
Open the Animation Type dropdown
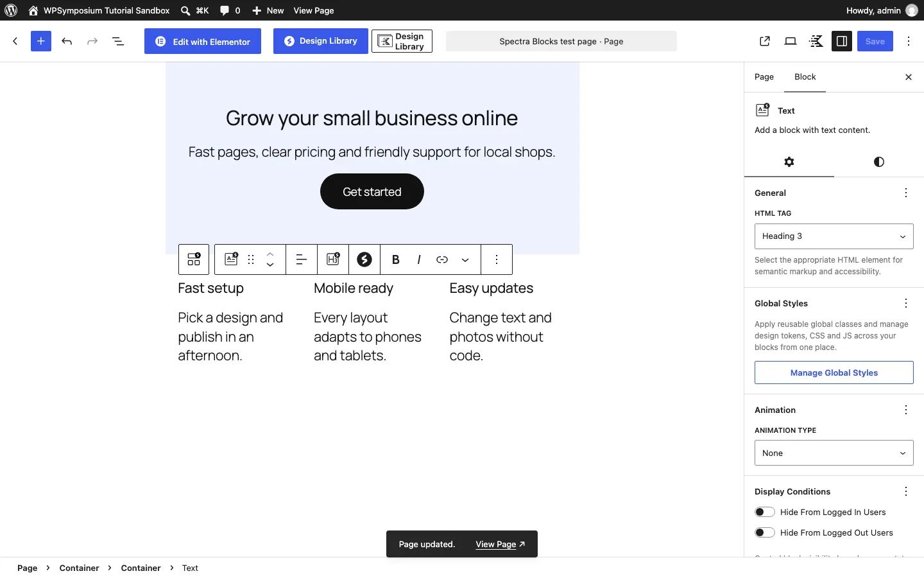tap(834, 453)
